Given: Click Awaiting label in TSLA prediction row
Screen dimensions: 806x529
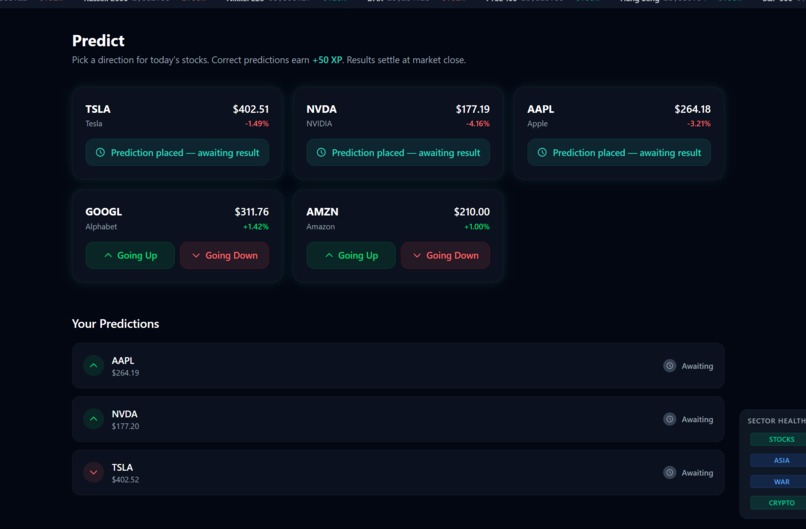Looking at the screenshot, I should (x=697, y=473).
